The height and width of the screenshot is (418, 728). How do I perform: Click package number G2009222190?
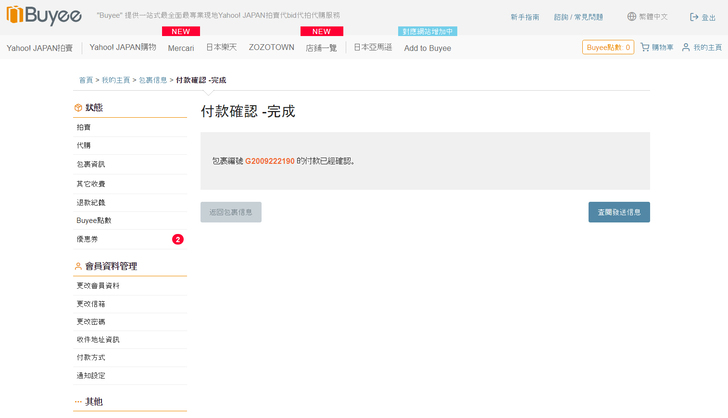(270, 160)
